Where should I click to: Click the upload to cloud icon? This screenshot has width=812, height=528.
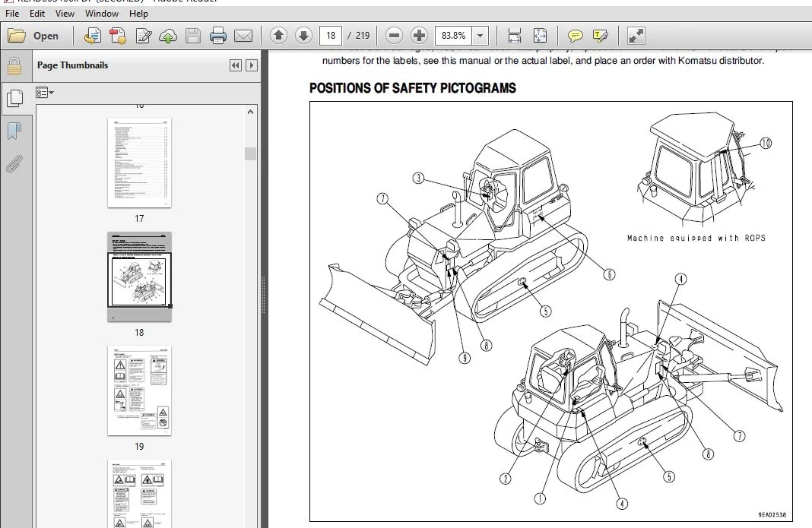click(x=168, y=36)
